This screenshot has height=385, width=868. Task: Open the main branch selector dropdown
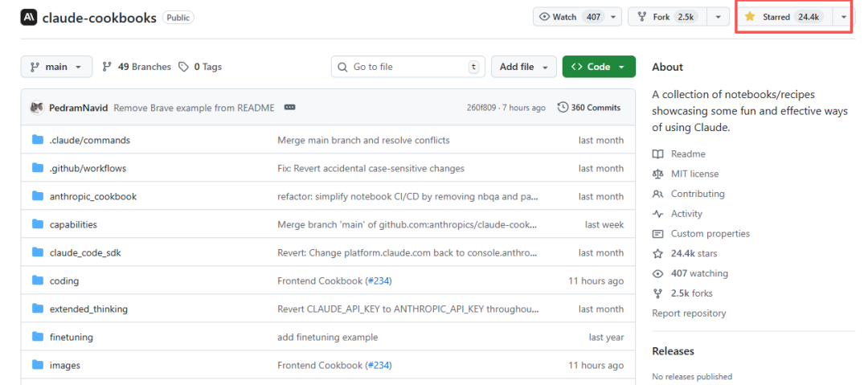click(56, 67)
